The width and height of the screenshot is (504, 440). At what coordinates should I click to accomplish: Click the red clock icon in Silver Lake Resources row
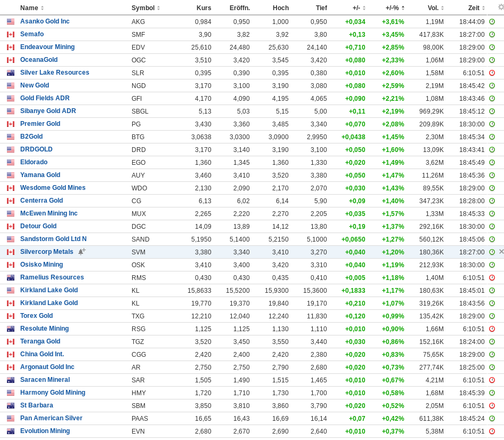492,73
